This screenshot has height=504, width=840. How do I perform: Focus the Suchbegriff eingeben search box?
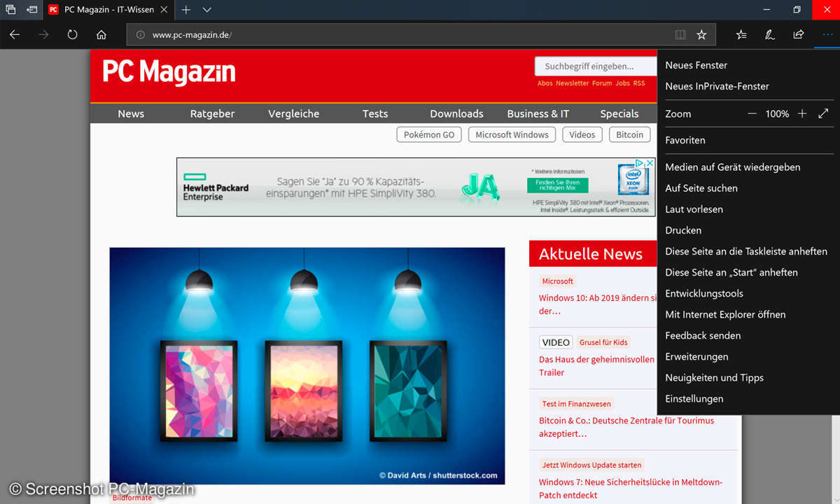click(596, 66)
